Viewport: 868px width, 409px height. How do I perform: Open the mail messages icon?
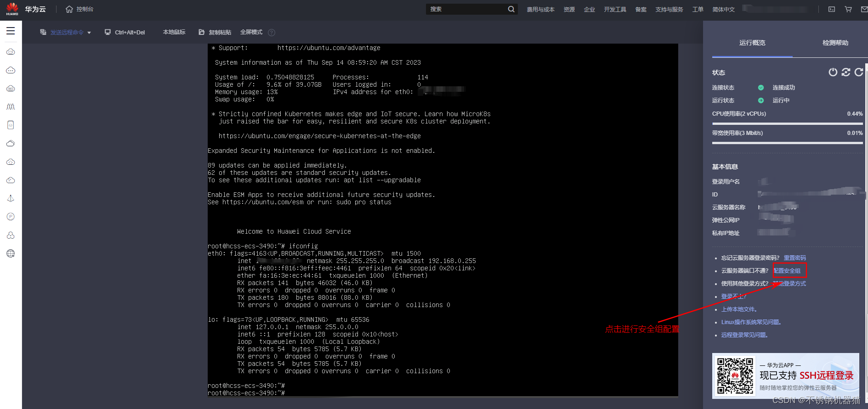[864, 9]
